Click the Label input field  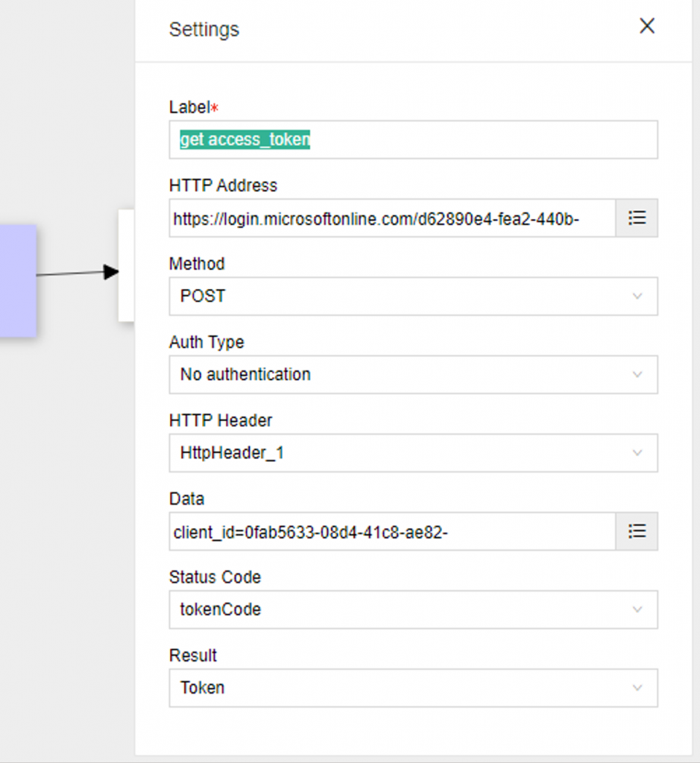(x=413, y=139)
